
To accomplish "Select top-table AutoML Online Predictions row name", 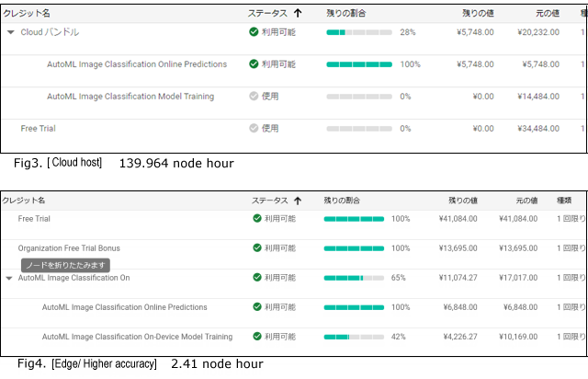I will (x=137, y=64).
